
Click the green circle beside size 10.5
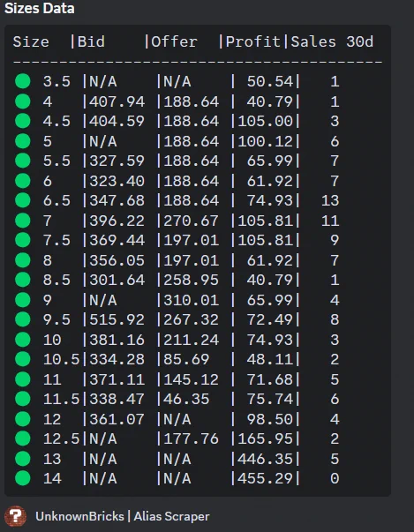tap(23, 359)
